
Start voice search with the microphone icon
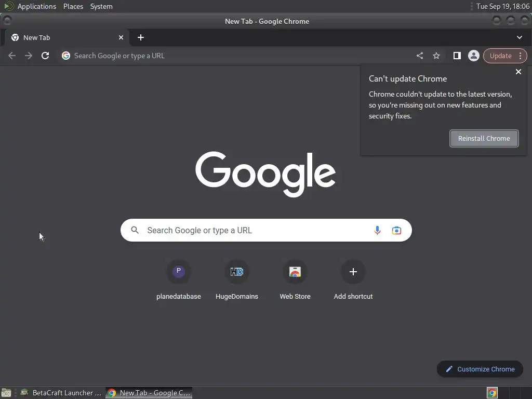click(x=377, y=230)
